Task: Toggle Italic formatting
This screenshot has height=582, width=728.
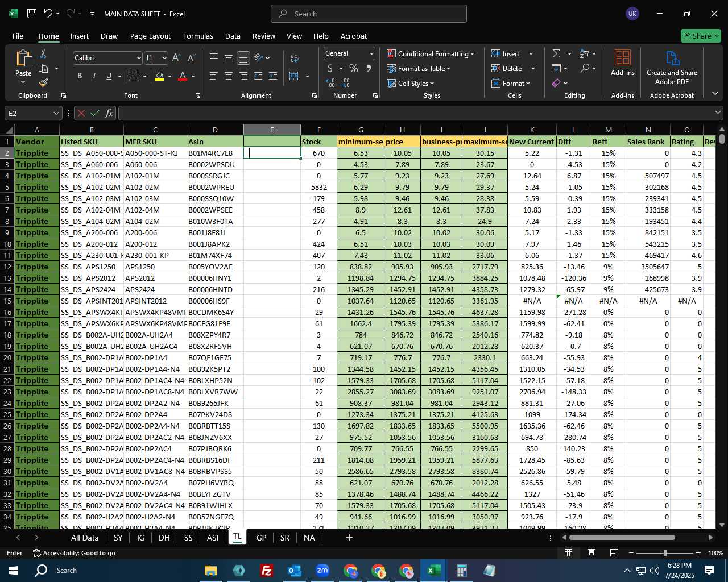Action: pyautogui.click(x=94, y=76)
